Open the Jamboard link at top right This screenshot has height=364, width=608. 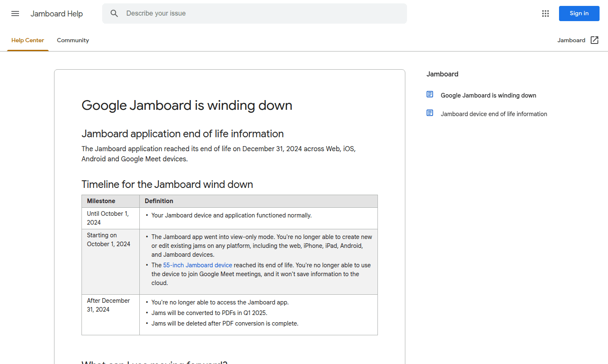click(571, 40)
